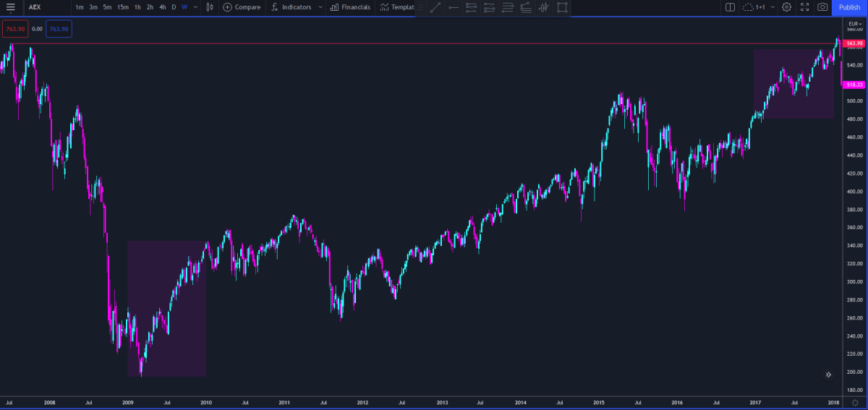Select the trend line drawing tool
The image size is (868, 410).
[435, 8]
